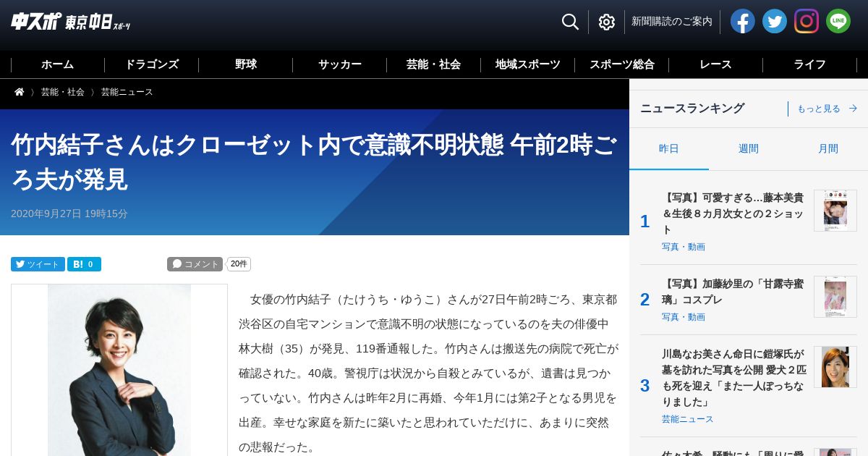Bookmark with Hatena B! button
868x456 pixels.
pos(84,264)
